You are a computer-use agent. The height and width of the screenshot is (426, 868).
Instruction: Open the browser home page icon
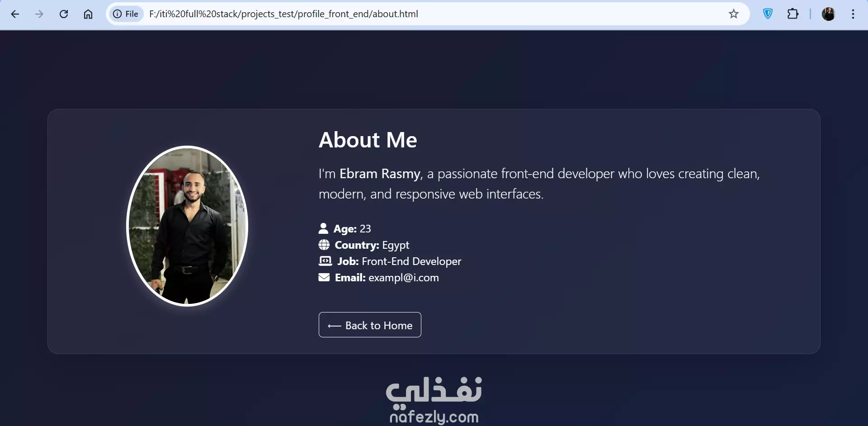click(x=88, y=14)
